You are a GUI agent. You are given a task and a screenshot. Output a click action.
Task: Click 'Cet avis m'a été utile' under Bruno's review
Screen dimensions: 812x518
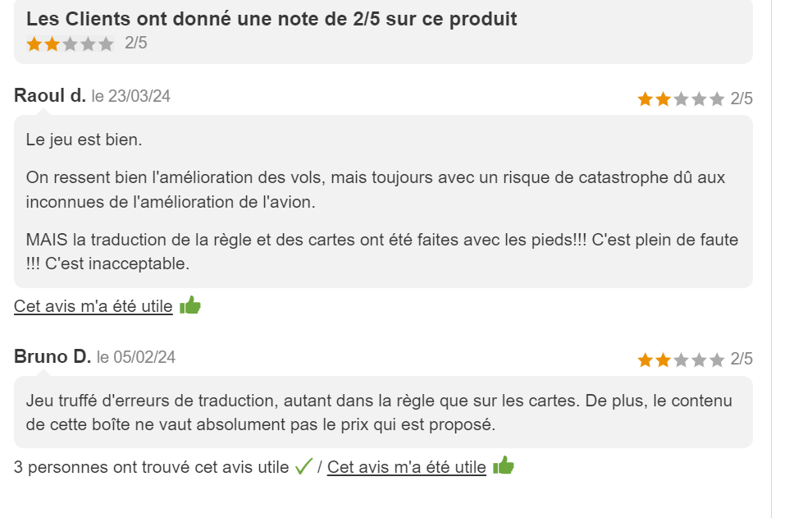(407, 467)
